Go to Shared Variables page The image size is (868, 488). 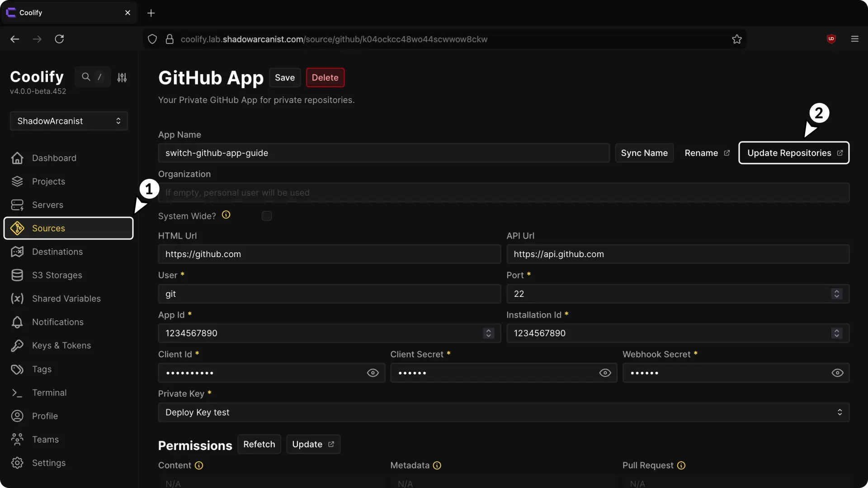point(66,299)
